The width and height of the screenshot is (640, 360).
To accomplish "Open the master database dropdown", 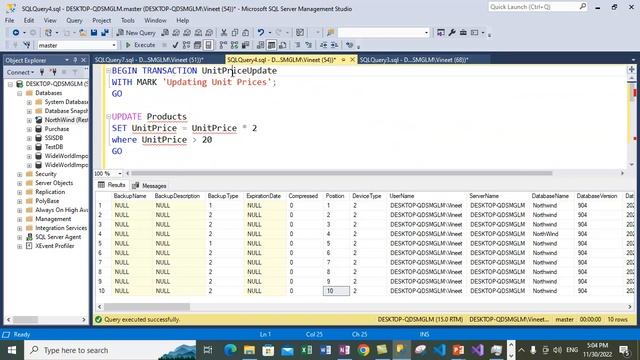I will click(114, 45).
